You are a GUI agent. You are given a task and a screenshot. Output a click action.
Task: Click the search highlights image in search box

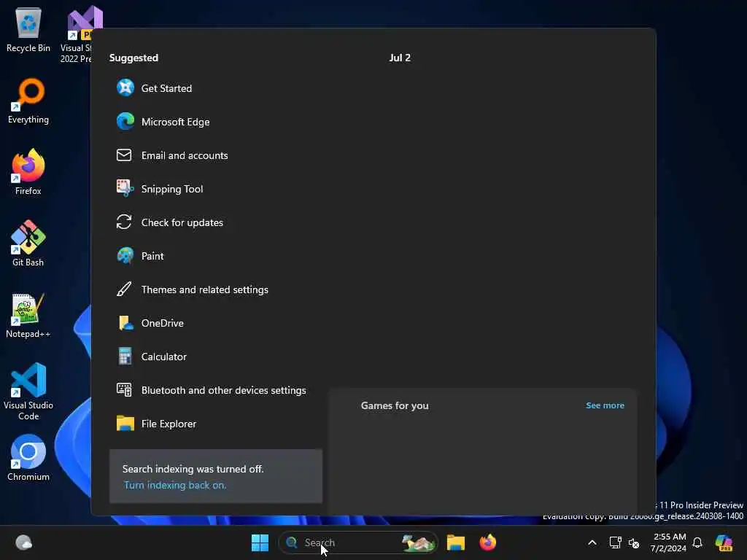[418, 542]
